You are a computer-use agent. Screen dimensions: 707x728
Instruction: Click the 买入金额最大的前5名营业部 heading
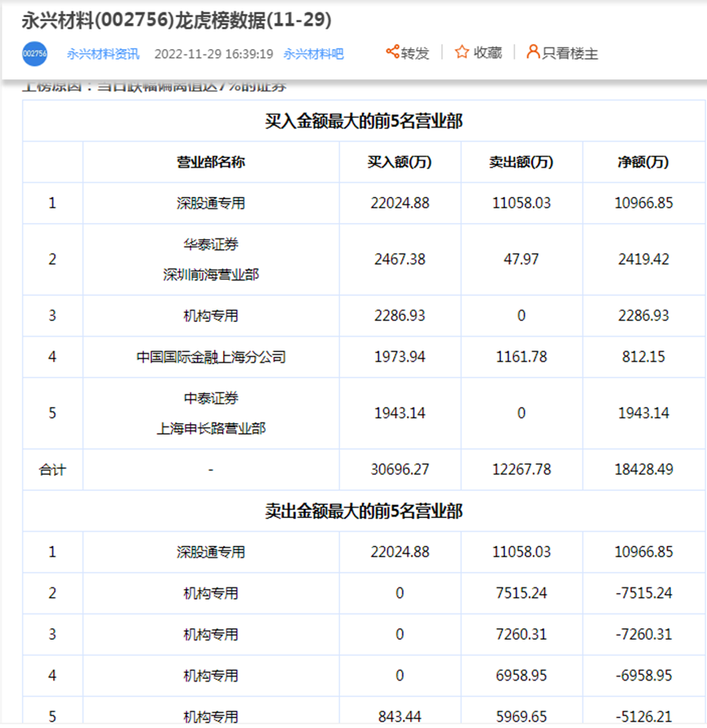tap(364, 121)
